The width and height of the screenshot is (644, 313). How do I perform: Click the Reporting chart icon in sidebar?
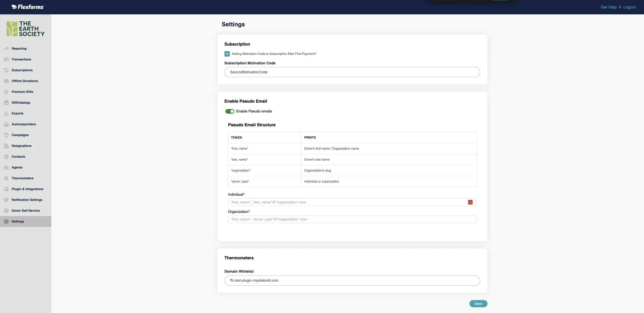[x=6, y=49]
